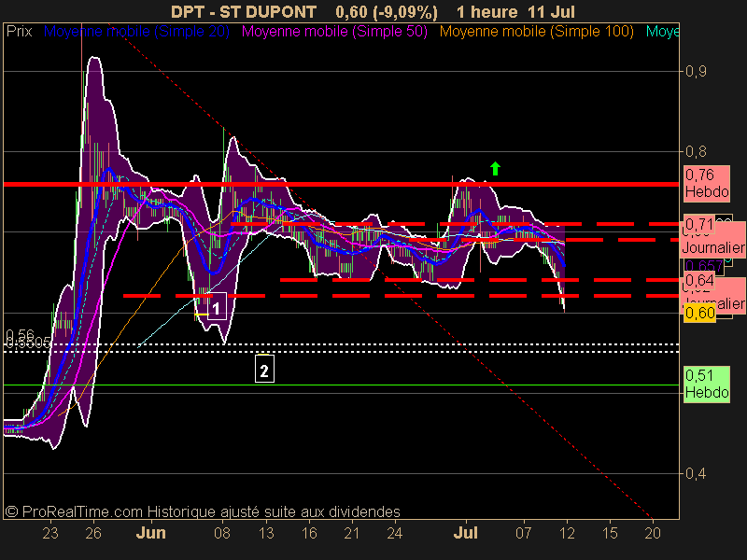Click date 26 on the time axis

pos(93,533)
